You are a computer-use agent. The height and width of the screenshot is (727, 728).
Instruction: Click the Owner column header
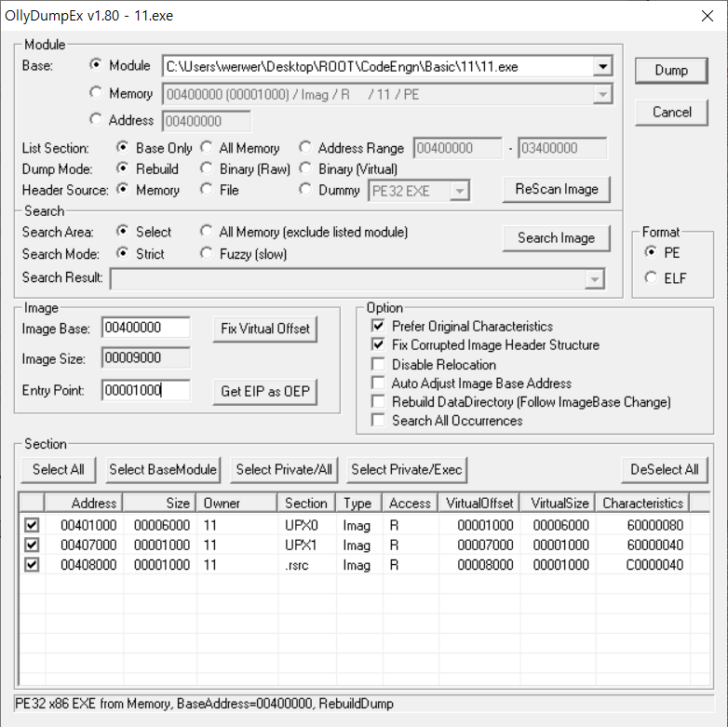coord(237,504)
